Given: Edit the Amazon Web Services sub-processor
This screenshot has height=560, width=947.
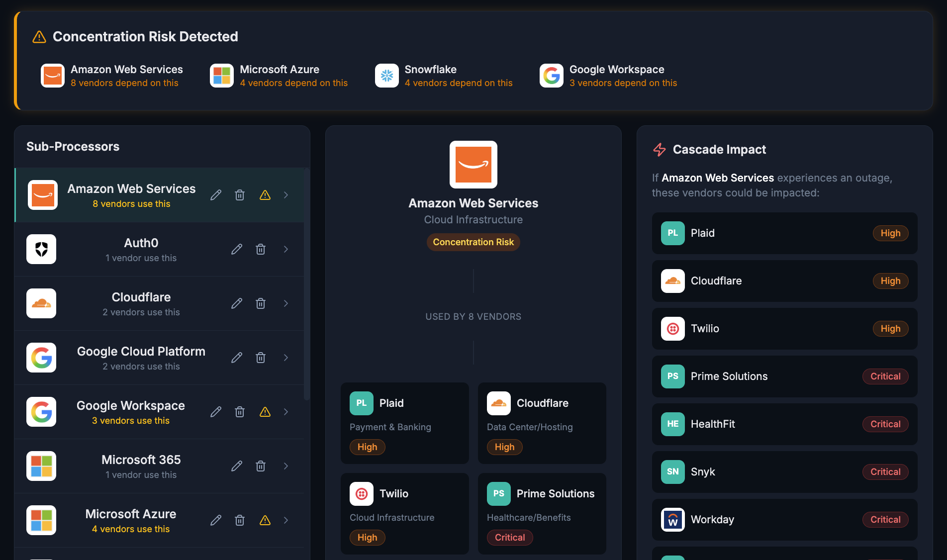Looking at the screenshot, I should pos(216,195).
